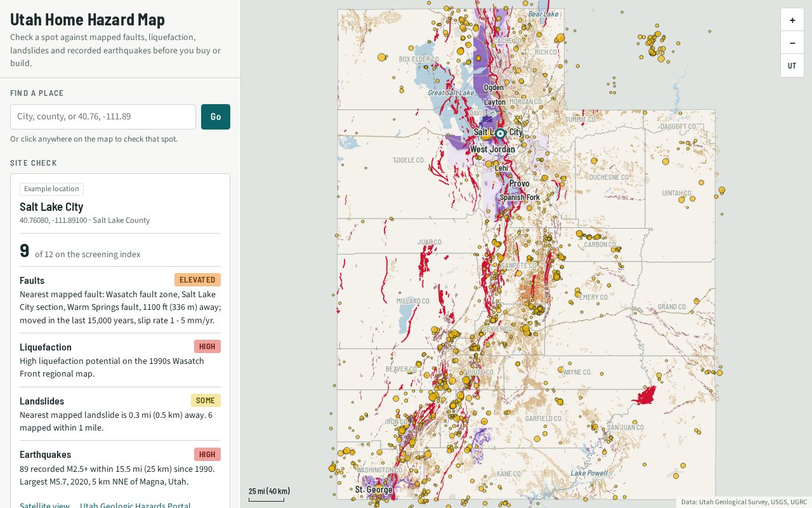Click the San Juan Co. county label

tap(625, 427)
